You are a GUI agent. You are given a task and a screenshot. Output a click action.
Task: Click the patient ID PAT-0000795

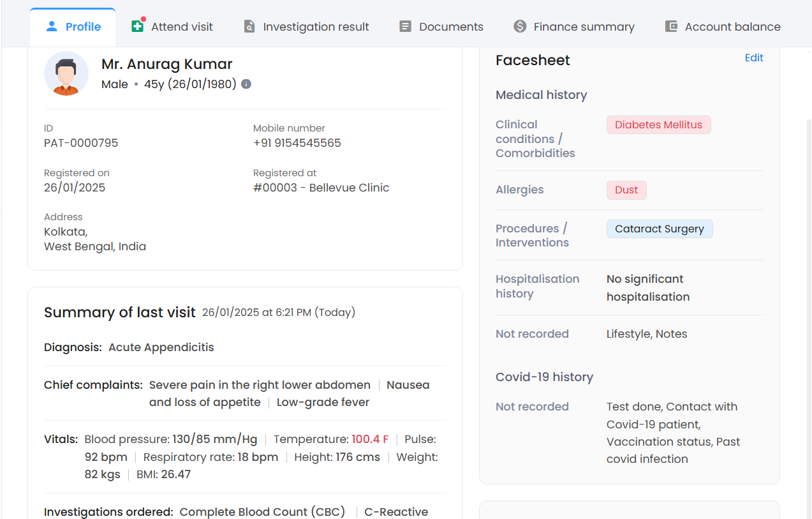(81, 143)
